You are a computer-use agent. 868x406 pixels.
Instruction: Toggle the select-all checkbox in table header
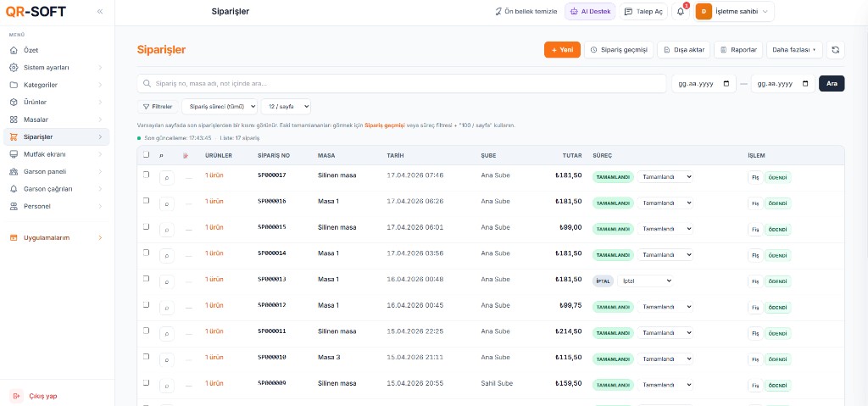pyautogui.click(x=146, y=154)
